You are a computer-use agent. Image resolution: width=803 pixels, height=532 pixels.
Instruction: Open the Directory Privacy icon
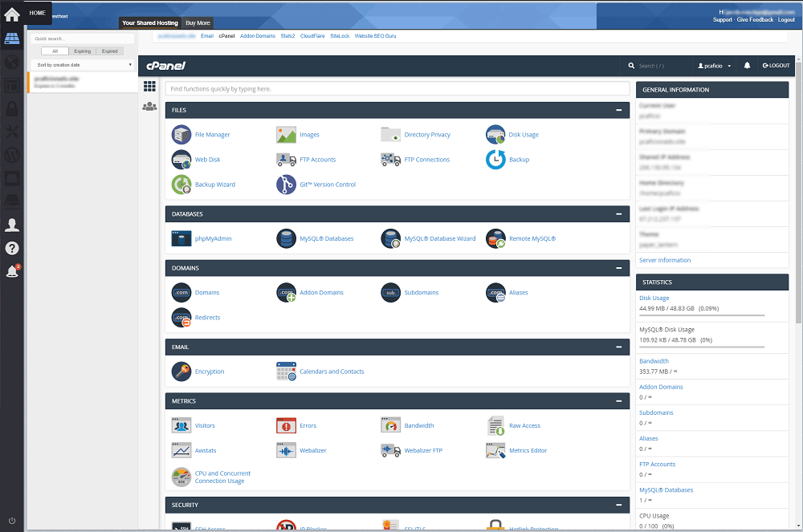pos(391,135)
